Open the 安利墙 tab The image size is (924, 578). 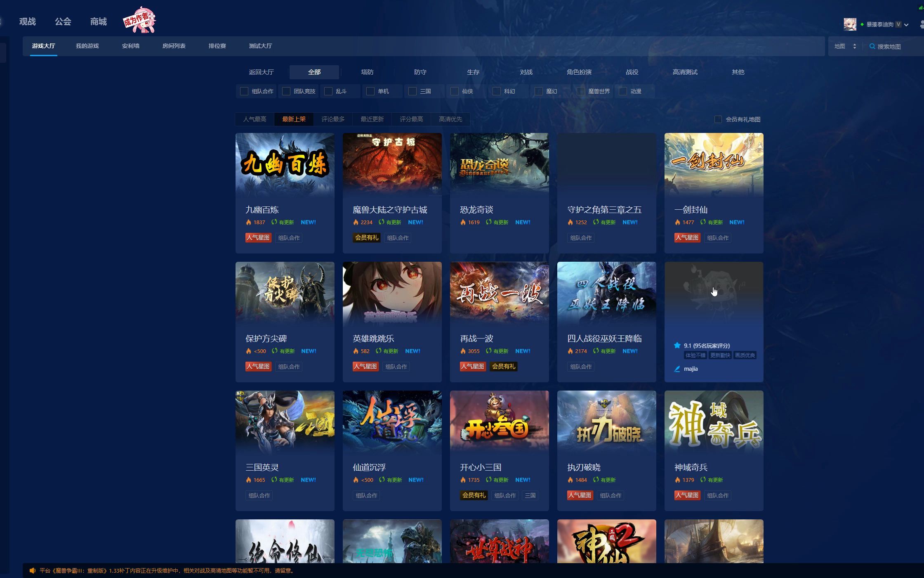[x=130, y=46]
